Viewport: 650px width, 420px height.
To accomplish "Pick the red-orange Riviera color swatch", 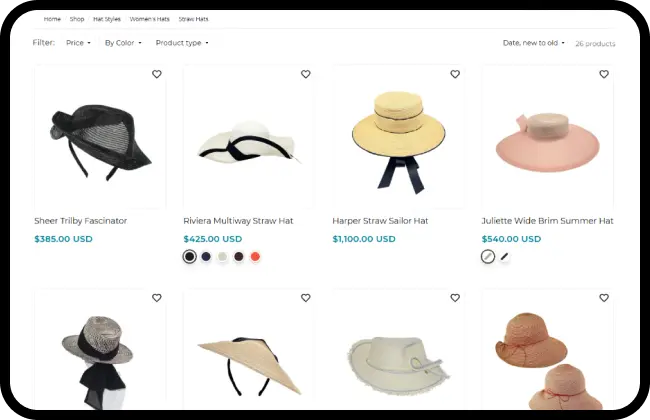I will [255, 257].
